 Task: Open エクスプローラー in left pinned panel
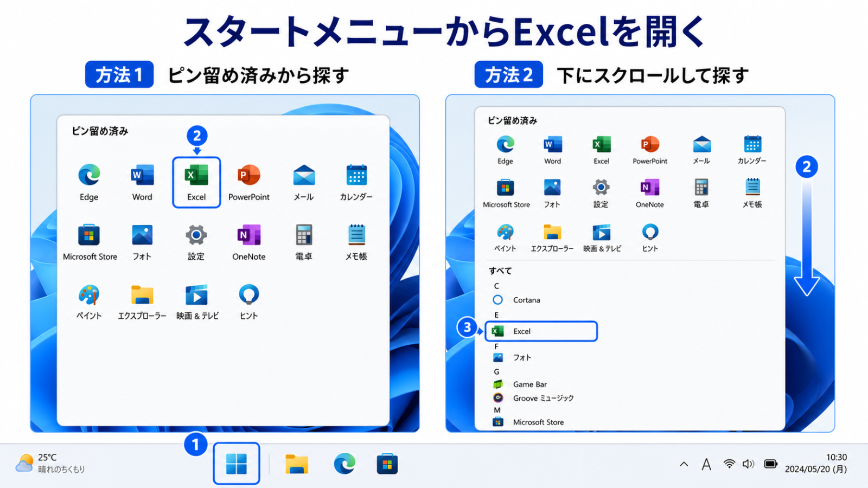[142, 302]
